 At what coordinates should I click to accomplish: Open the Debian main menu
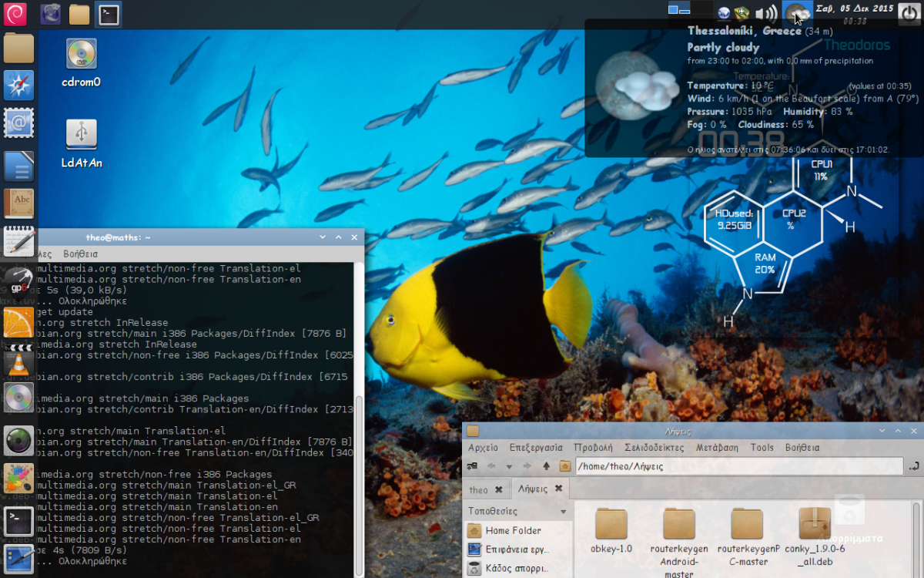[x=15, y=14]
